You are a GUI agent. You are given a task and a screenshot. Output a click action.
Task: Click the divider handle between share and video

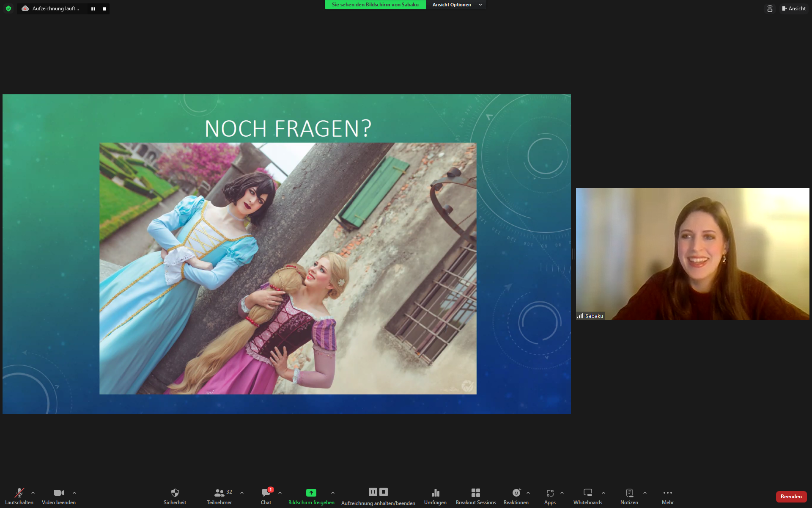pyautogui.click(x=573, y=254)
